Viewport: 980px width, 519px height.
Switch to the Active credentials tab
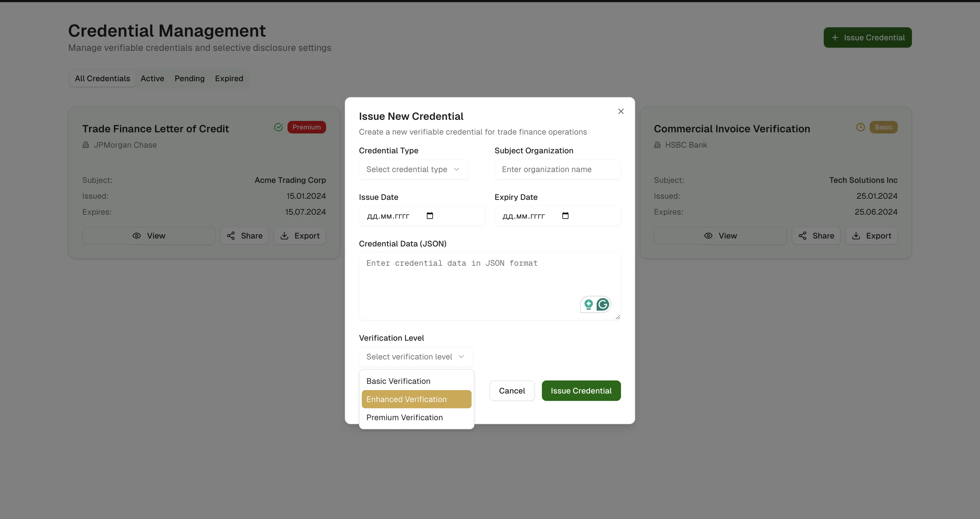pos(152,78)
